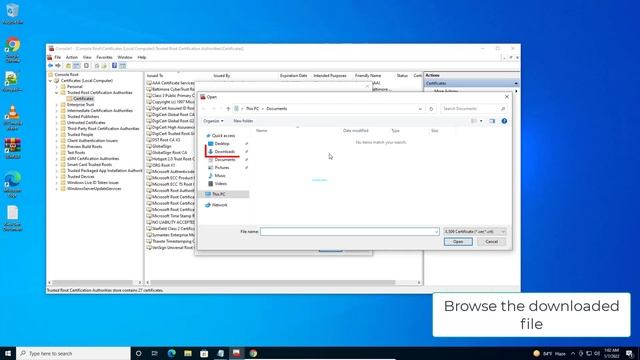This screenshot has width=640, height=360.
Task: Open the Recycle Bin desktop icon
Action: 13,14
